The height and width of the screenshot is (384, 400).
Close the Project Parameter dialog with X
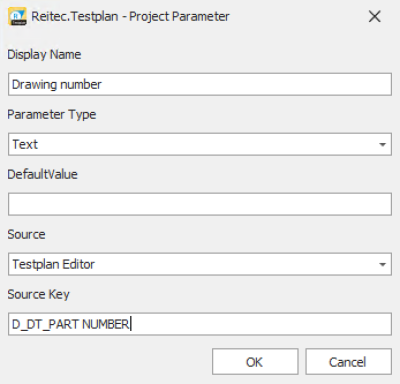click(x=375, y=16)
